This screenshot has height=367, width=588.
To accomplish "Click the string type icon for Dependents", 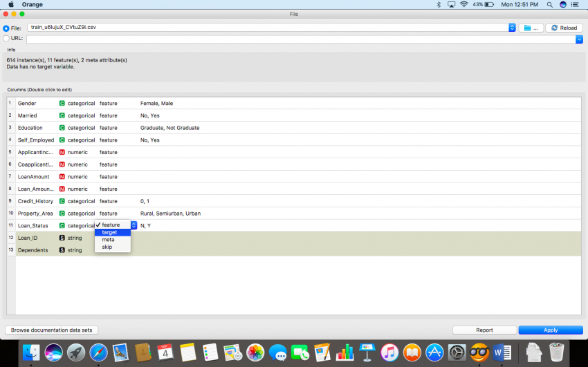I will [62, 250].
